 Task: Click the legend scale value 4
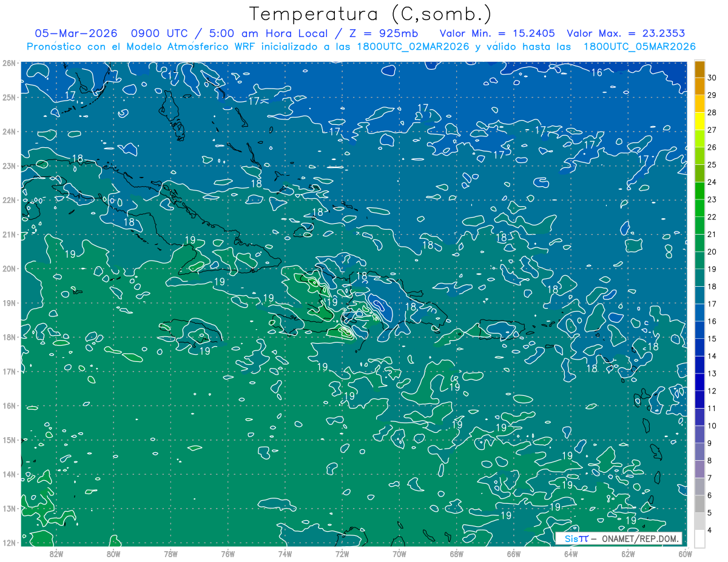tap(710, 530)
